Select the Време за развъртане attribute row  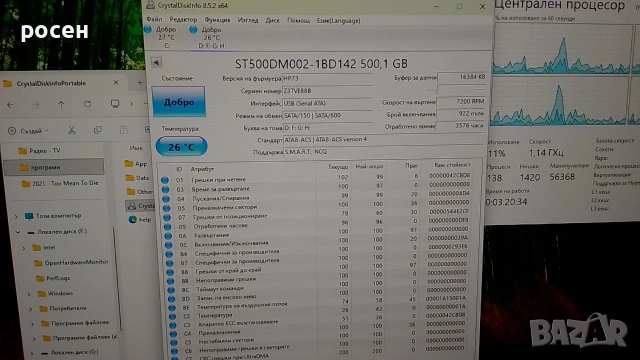[x=317, y=187]
